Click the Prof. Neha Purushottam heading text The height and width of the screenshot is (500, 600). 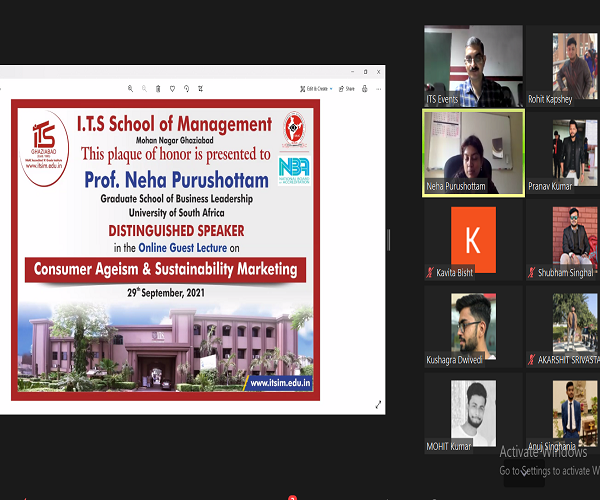pos(176,179)
